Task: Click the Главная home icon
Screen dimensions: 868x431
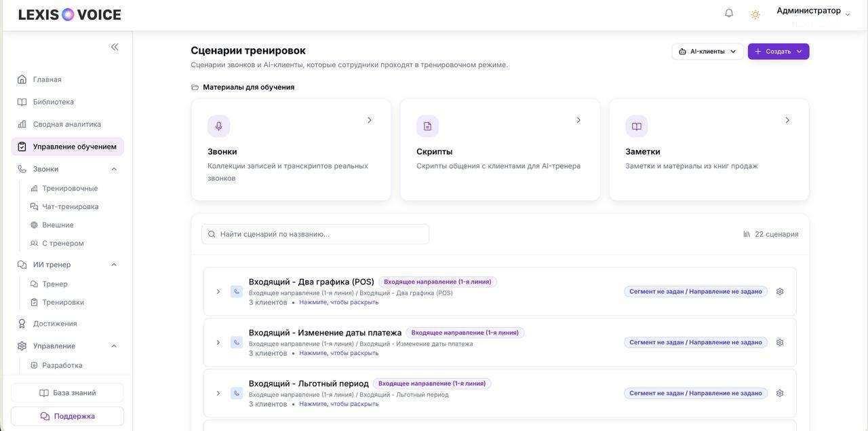Action: pyautogui.click(x=22, y=79)
